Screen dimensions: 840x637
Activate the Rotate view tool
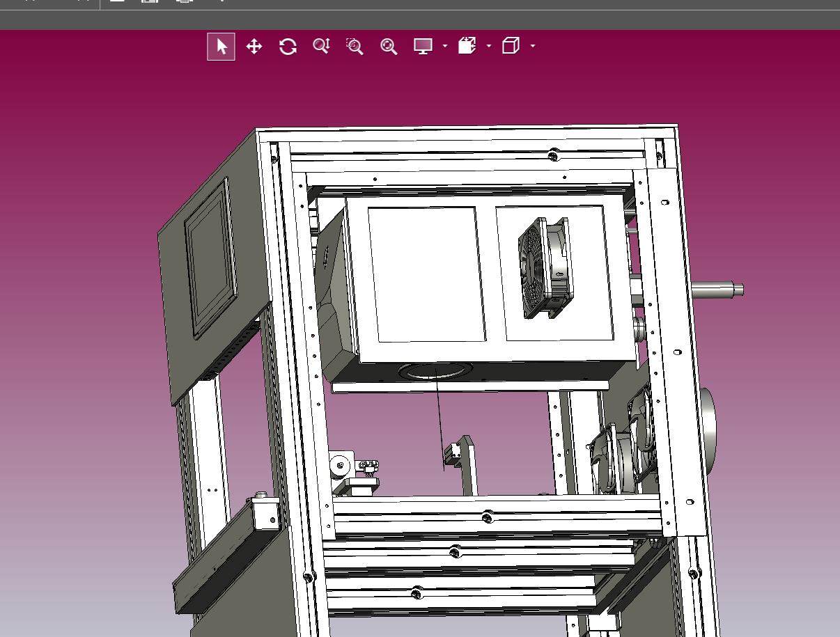coord(288,47)
